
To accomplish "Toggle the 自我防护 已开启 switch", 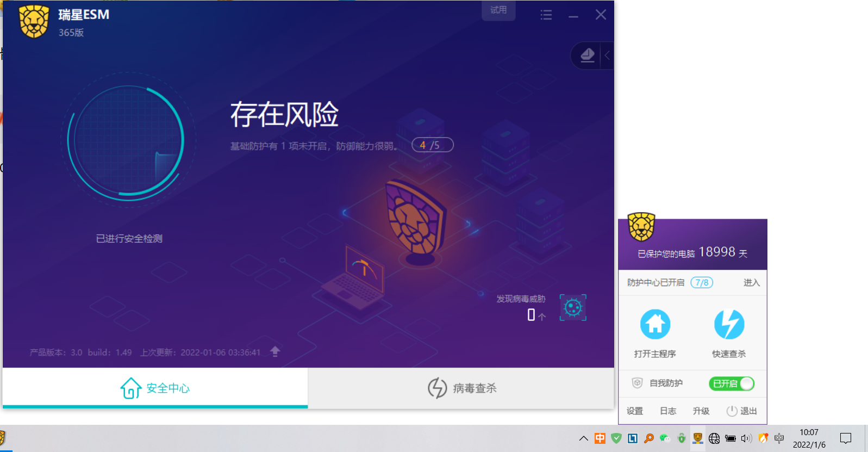I will pos(731,383).
